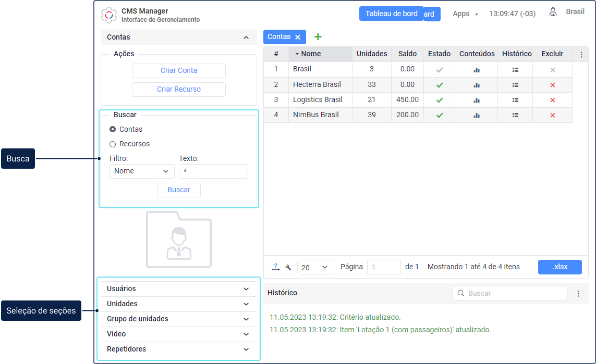Select the Contas radio button
The height and width of the screenshot is (364, 596).
click(x=113, y=129)
